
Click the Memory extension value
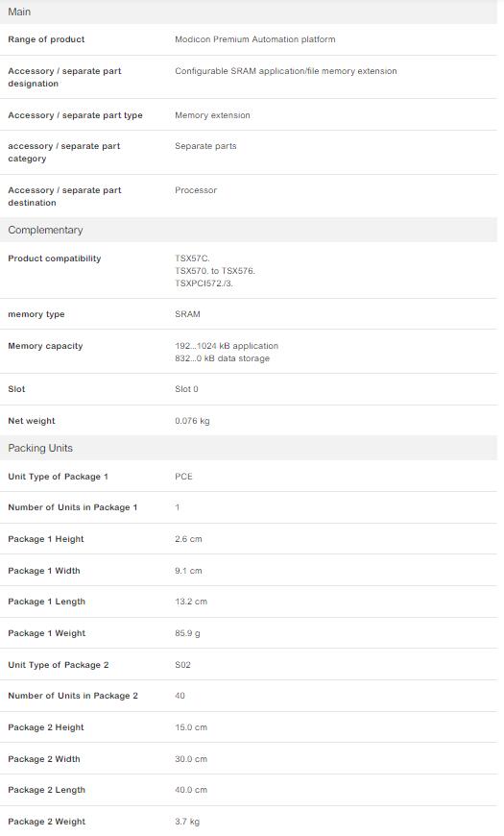click(x=212, y=115)
